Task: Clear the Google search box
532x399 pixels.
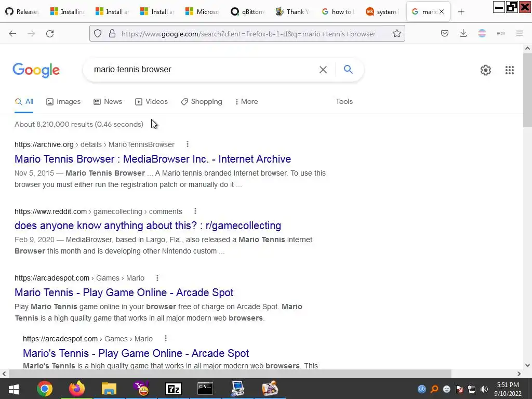Action: tap(323, 70)
